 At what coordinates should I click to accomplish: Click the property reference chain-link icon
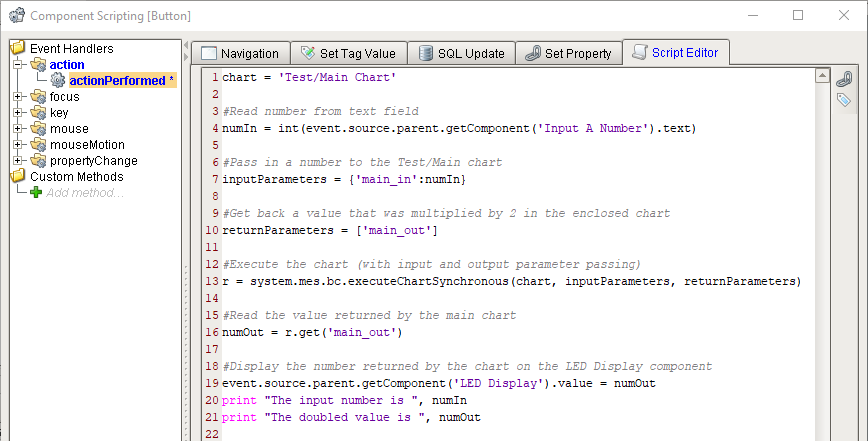844,79
